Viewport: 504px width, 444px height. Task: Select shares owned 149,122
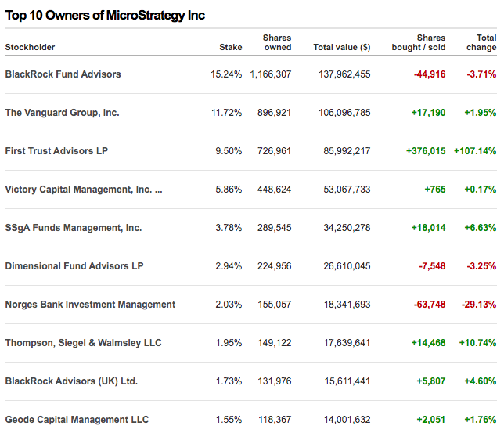pos(275,343)
